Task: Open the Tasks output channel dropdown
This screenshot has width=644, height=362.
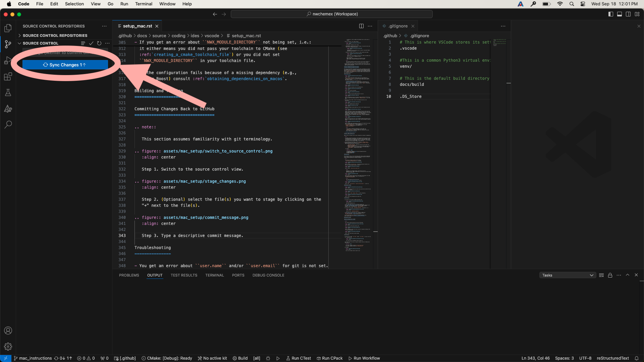Action: pyautogui.click(x=568, y=275)
